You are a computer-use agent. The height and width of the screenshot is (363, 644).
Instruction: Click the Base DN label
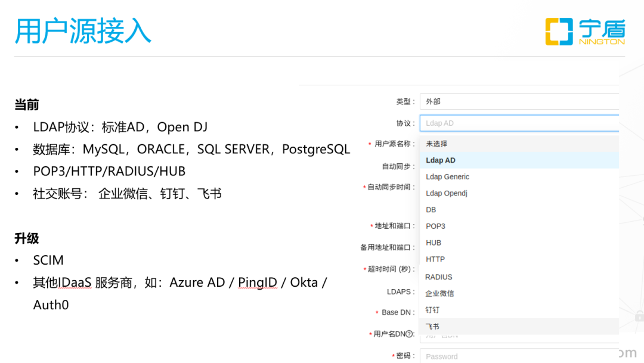(x=395, y=312)
